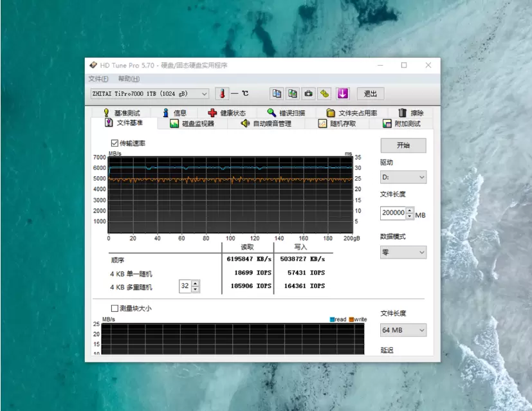
Task: Click the copy screenshot to clipboard icon
Action: (293, 94)
